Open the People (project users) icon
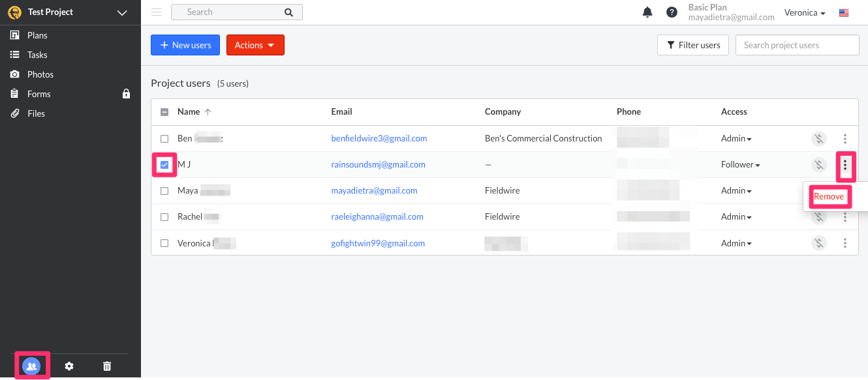 pyautogui.click(x=31, y=366)
